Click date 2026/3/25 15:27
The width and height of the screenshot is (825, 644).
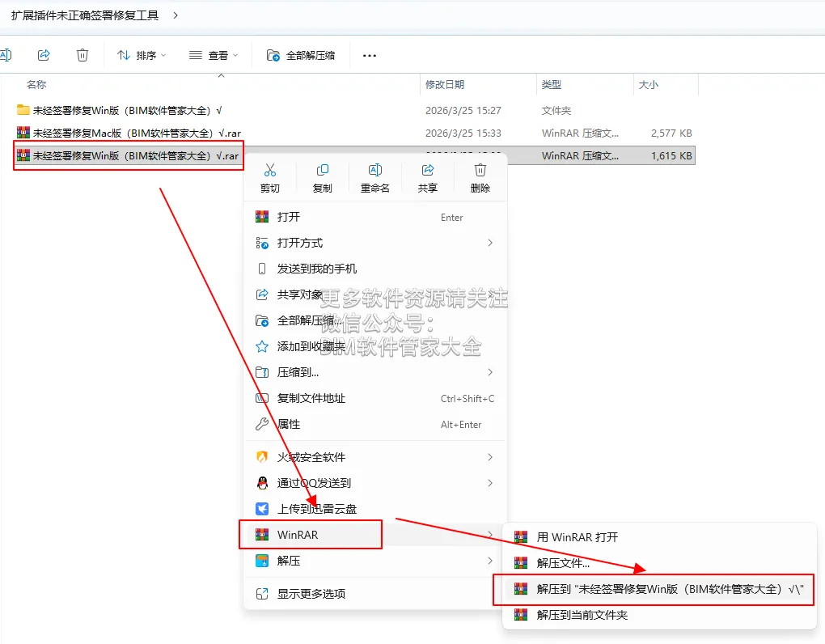point(463,111)
